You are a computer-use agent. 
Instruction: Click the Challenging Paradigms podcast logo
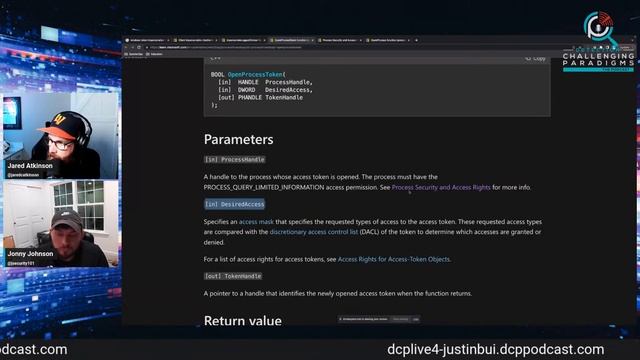(x=598, y=42)
